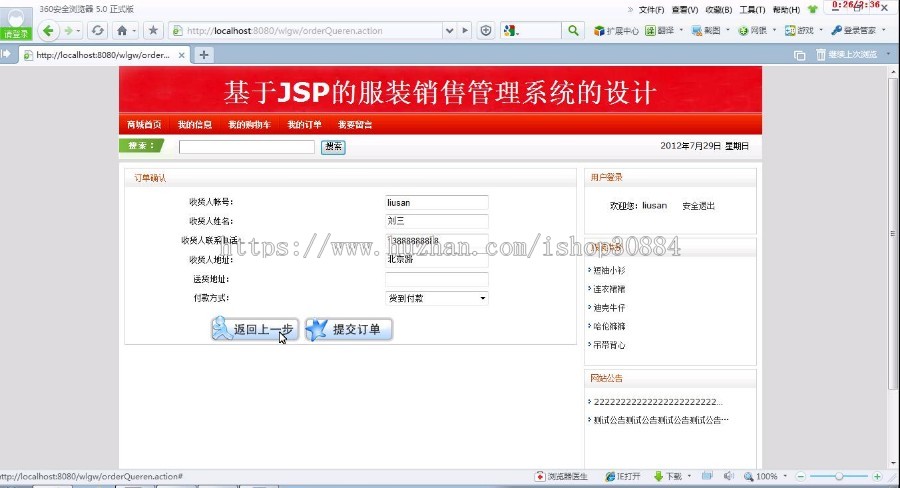Bookmark the page with the star icon
The image size is (900, 488).
coord(153,30)
